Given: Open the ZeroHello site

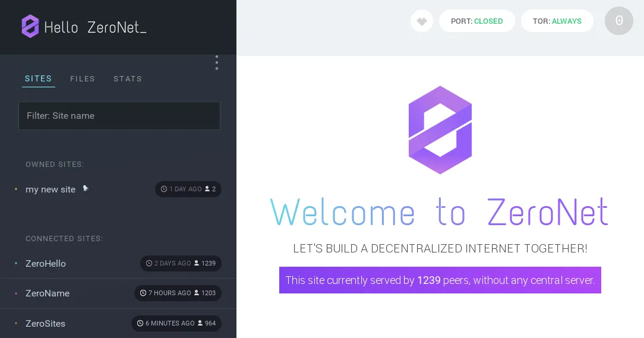Looking at the screenshot, I should coord(46,264).
